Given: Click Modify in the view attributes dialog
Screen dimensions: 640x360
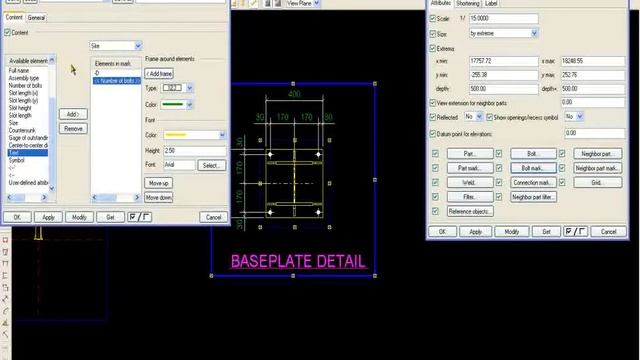Looking at the screenshot, I should point(511,232).
